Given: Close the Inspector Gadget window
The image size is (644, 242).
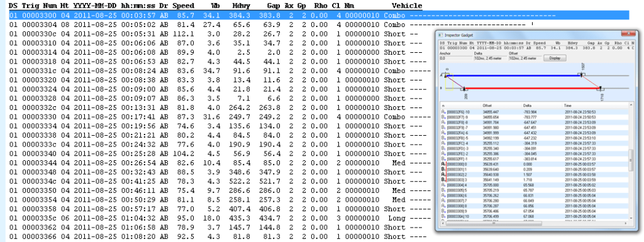Looking at the screenshot, I should click(x=628, y=33).
